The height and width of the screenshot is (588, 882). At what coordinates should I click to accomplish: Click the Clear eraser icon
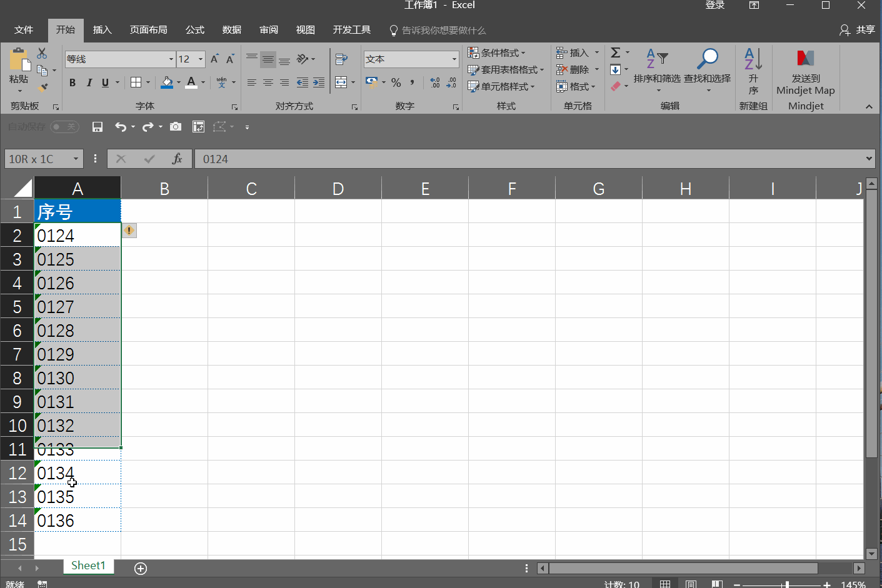616,87
